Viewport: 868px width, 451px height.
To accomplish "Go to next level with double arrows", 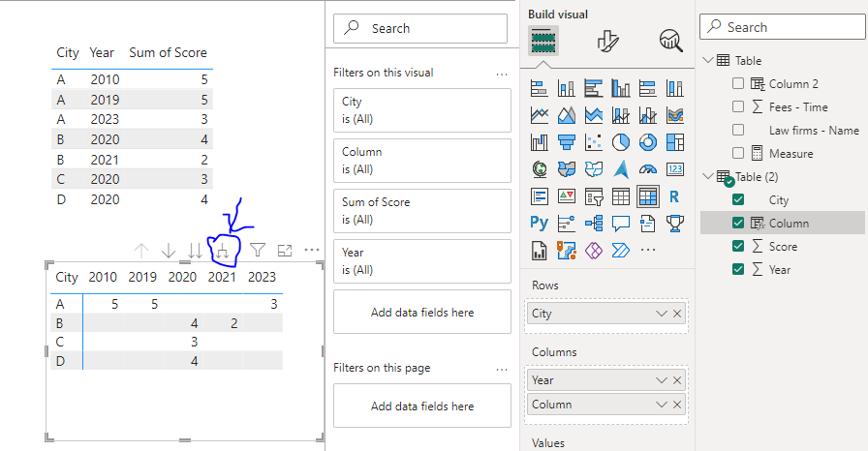I will coord(195,251).
